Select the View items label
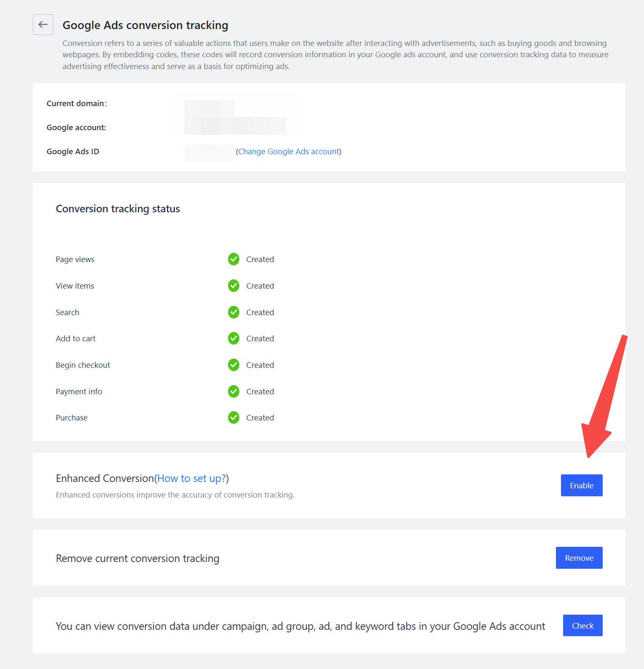644x669 pixels. [75, 286]
